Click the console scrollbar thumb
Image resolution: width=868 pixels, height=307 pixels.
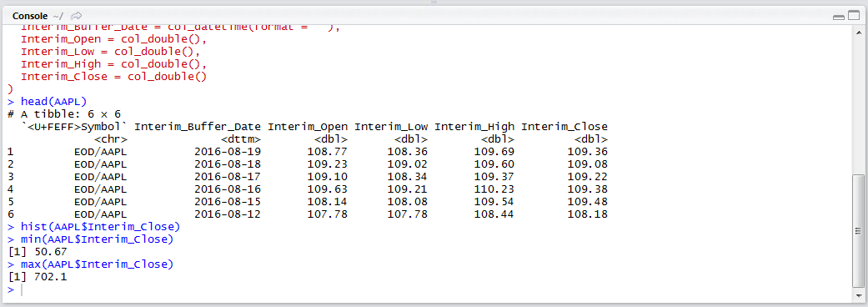tap(858, 232)
